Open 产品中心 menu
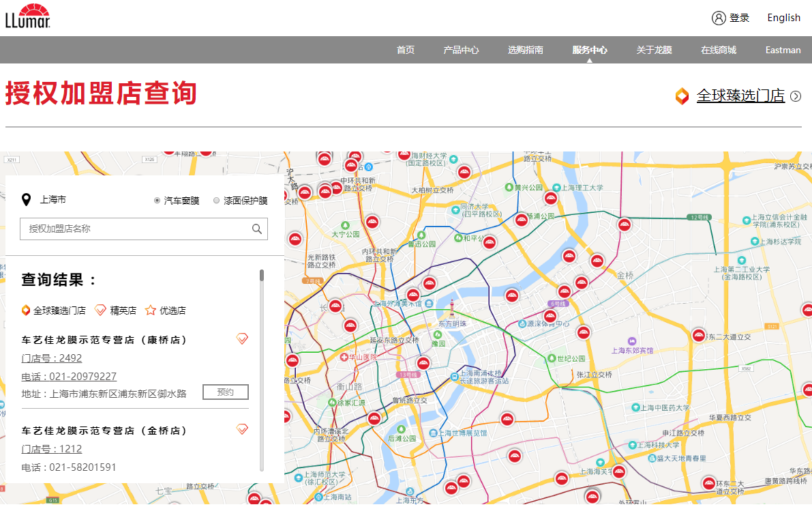Viewport: 812px width, 507px height. point(461,50)
